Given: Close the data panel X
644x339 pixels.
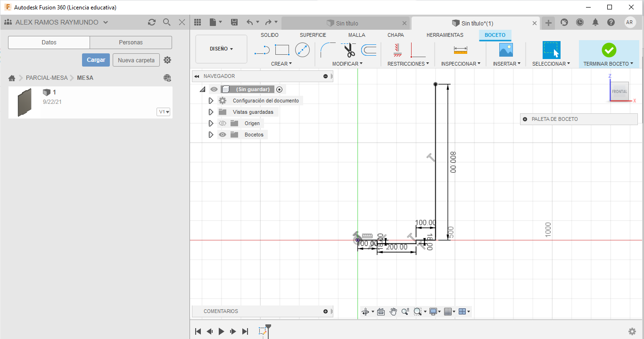Looking at the screenshot, I should click(182, 22).
